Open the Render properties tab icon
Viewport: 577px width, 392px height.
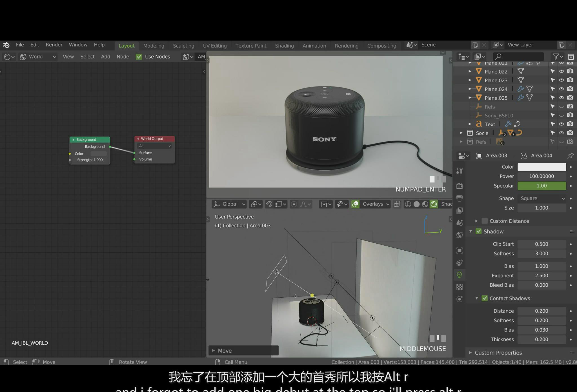coord(460,186)
